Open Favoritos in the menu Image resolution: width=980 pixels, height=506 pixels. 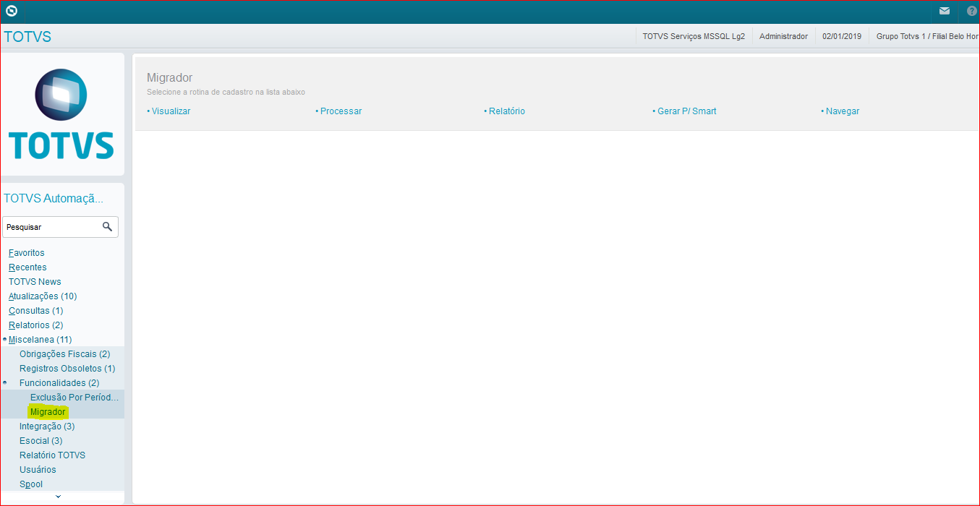[27, 253]
